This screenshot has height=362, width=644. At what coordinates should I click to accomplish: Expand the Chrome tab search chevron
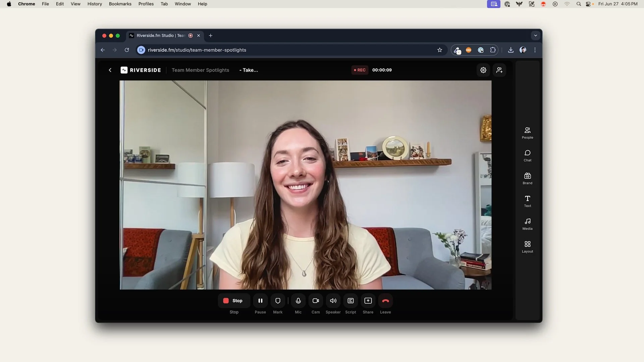tap(535, 36)
